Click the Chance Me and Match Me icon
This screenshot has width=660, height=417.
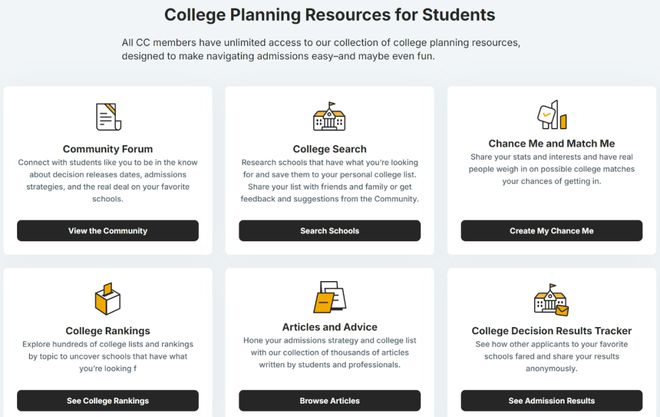(x=551, y=114)
